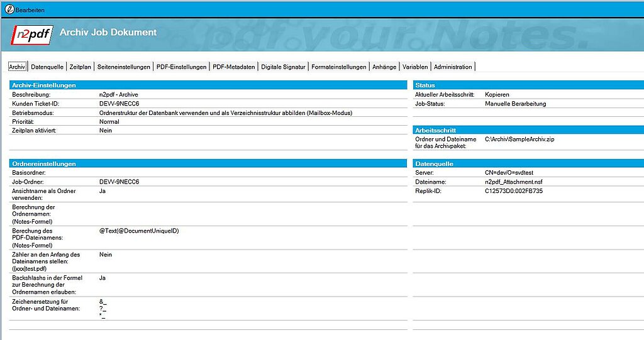Click the 'Archiv Job Dokument' title

pos(108,32)
